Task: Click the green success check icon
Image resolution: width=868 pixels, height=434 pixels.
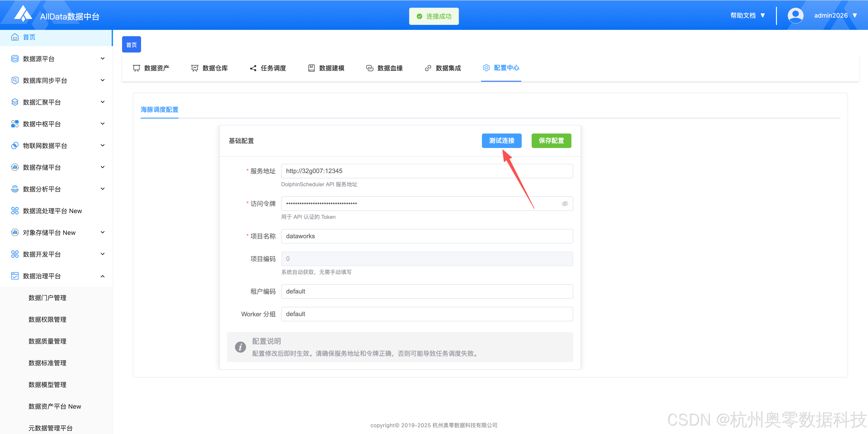Action: [420, 16]
